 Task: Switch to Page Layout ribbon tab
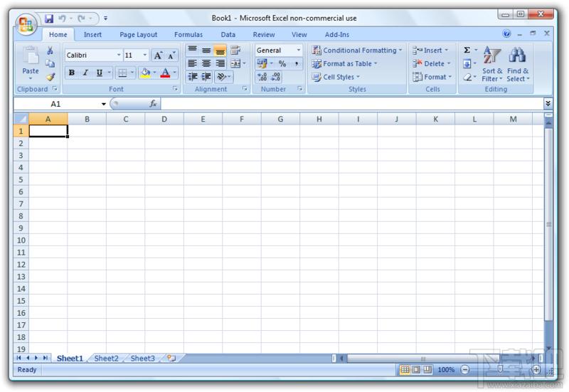coord(138,34)
